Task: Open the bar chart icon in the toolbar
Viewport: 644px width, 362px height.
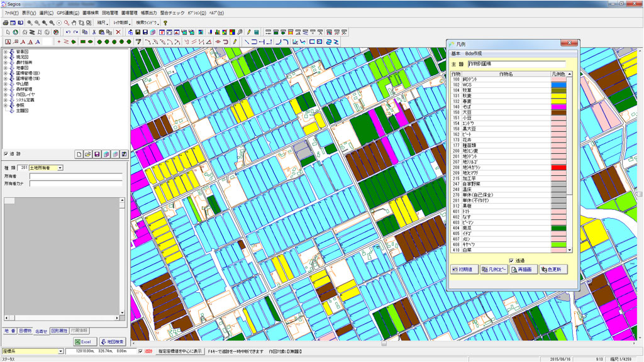Action: [217, 32]
